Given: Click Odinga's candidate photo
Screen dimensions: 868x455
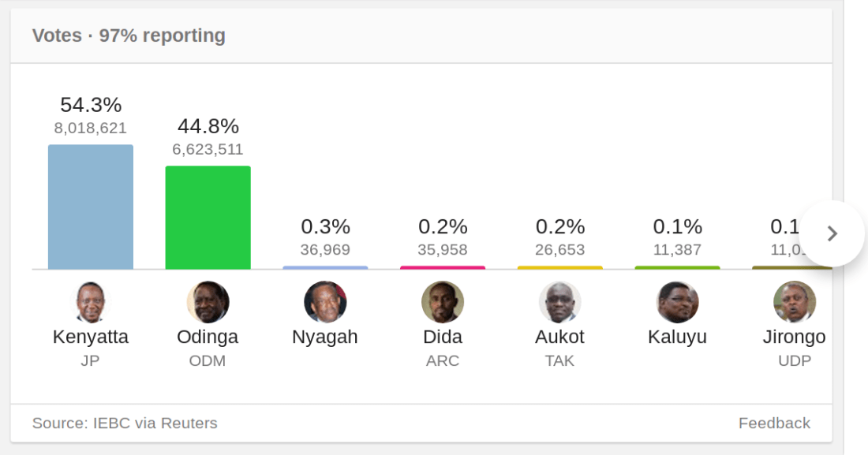Looking at the screenshot, I should point(208,302).
